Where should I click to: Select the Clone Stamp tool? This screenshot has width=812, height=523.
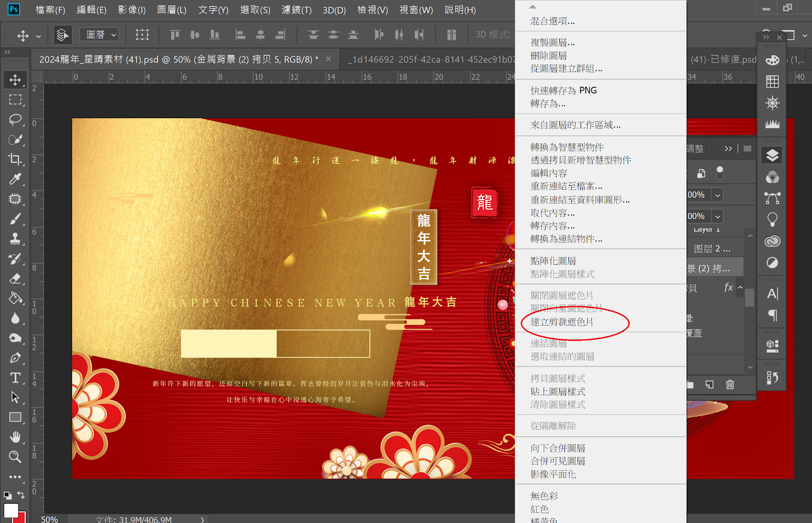[15, 239]
